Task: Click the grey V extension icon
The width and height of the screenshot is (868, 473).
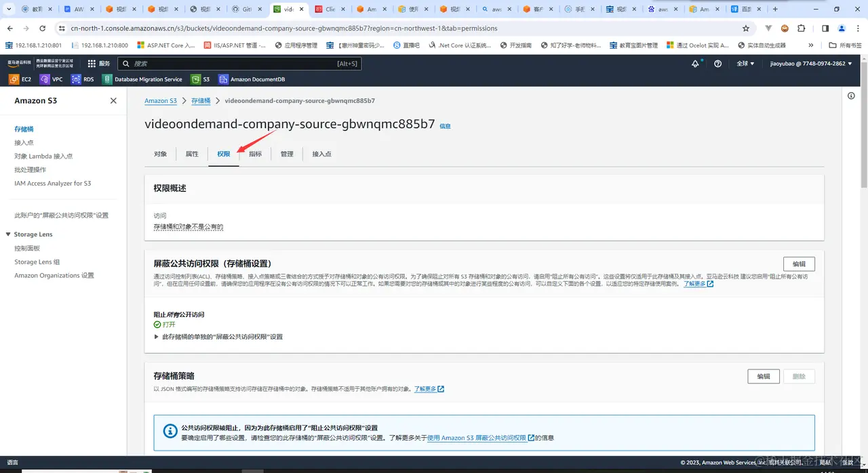Action: click(768, 28)
